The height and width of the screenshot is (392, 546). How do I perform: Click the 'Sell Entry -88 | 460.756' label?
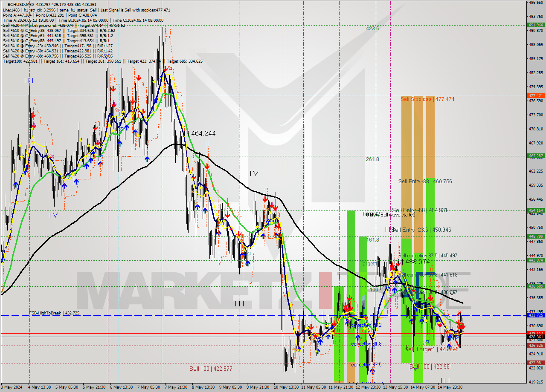click(x=425, y=182)
